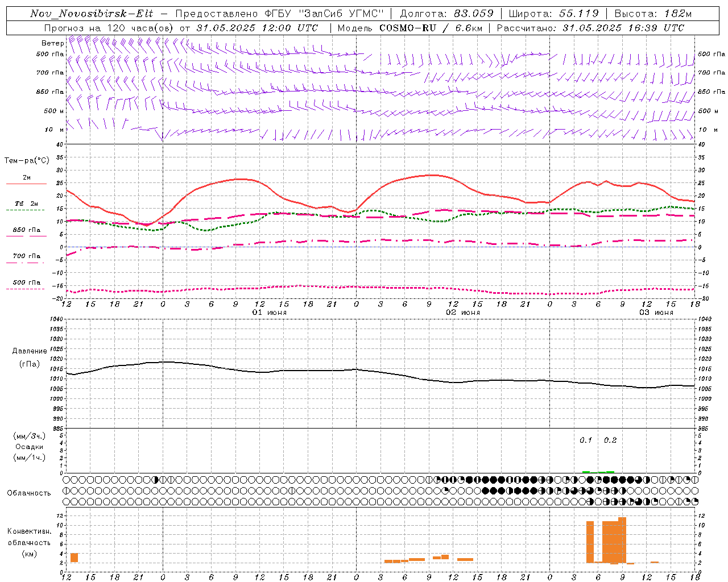Click the 'Модель COSMO-RU / 6.6км' label
The height and width of the screenshot is (582, 728).
point(409,28)
